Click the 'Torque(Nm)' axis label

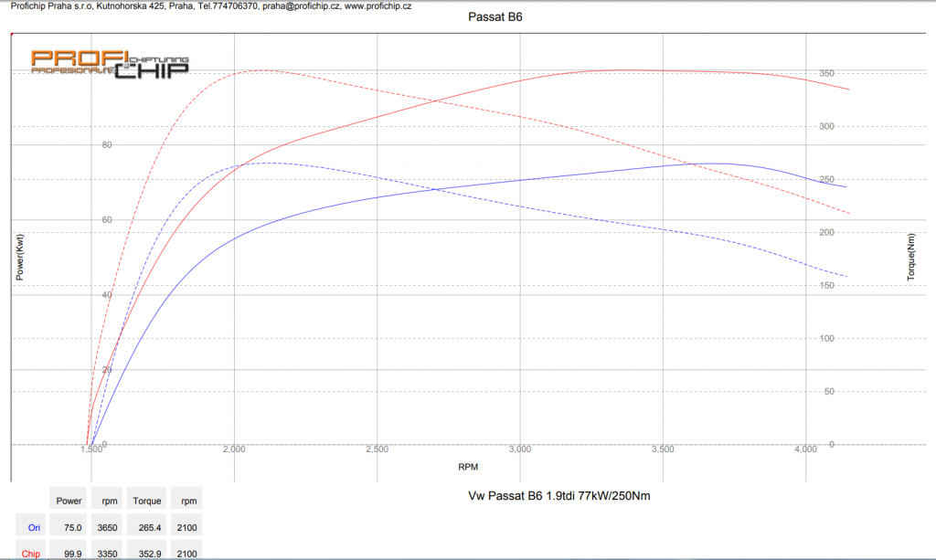coord(910,257)
